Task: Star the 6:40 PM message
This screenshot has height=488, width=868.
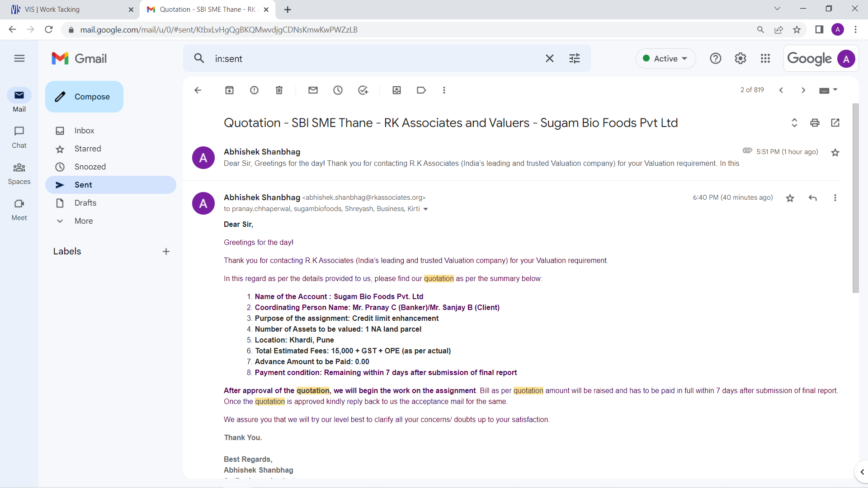Action: click(x=790, y=198)
